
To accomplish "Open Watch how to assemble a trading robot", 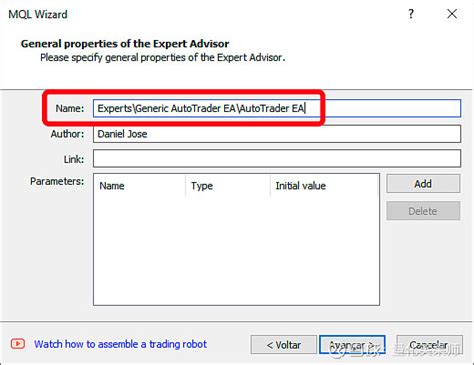I will pos(120,344).
